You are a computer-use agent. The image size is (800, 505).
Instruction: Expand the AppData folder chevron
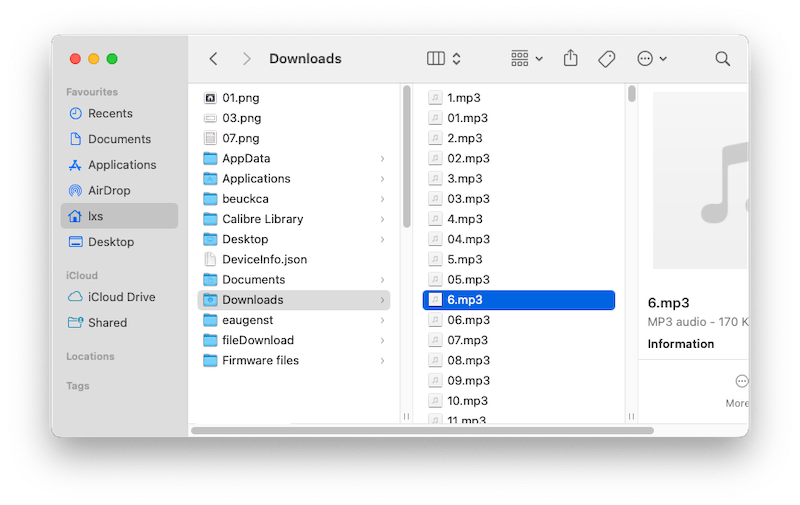383,159
